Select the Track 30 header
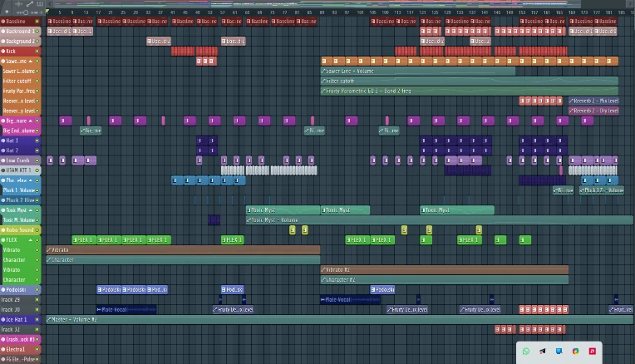The width and height of the screenshot is (635, 364). click(x=20, y=310)
